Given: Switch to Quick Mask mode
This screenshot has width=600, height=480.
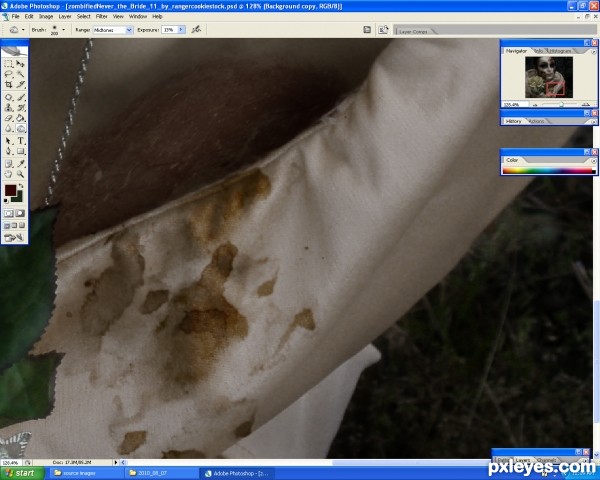Looking at the screenshot, I should click(x=20, y=213).
